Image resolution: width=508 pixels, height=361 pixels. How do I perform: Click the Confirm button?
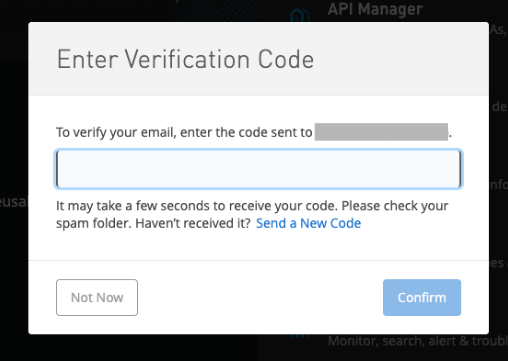click(422, 297)
